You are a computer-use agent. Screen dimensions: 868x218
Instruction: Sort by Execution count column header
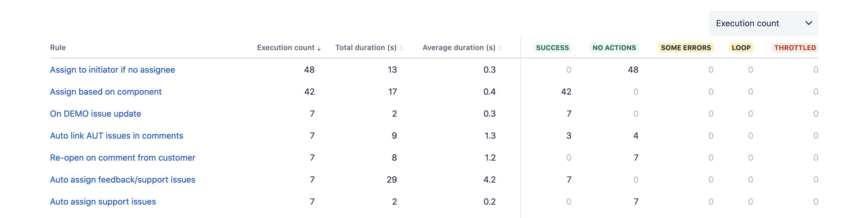(x=285, y=48)
